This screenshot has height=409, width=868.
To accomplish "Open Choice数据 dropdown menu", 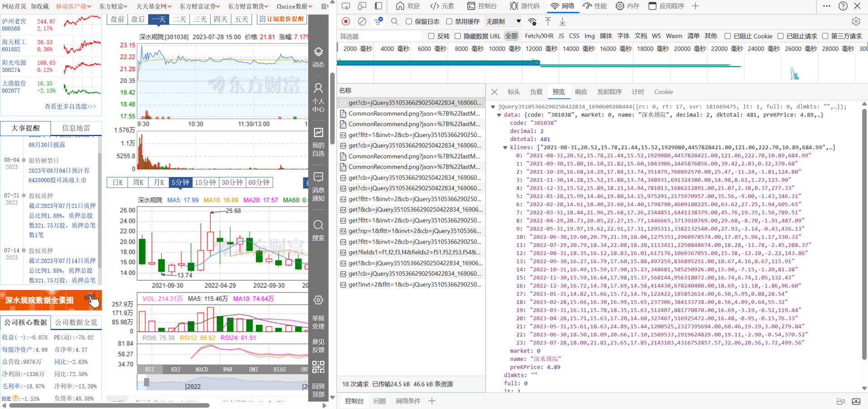I will 294,6.
